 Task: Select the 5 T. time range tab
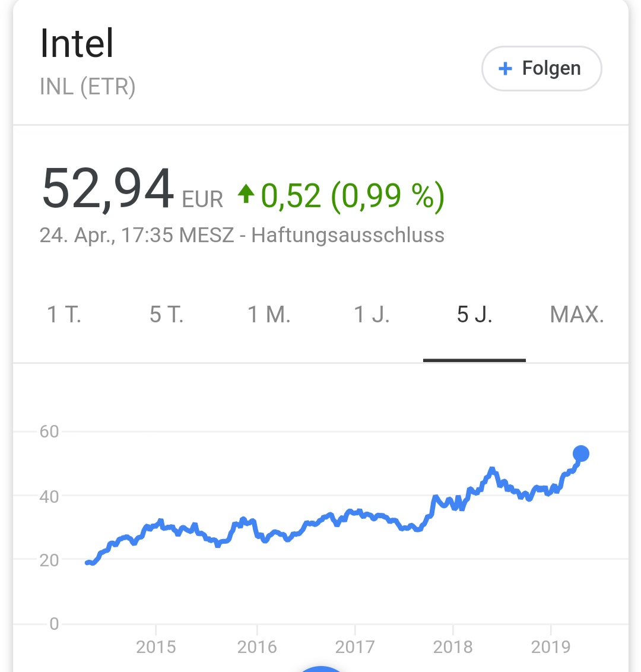tap(167, 314)
